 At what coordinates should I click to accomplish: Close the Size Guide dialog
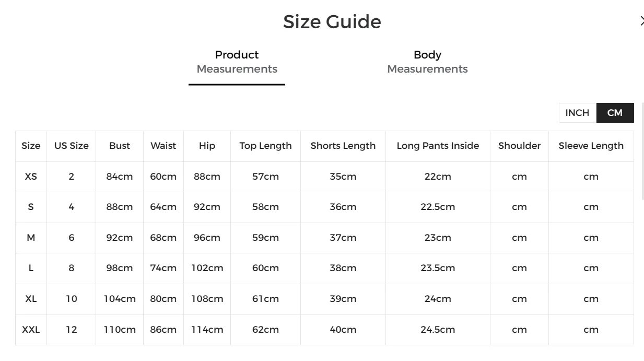click(642, 21)
